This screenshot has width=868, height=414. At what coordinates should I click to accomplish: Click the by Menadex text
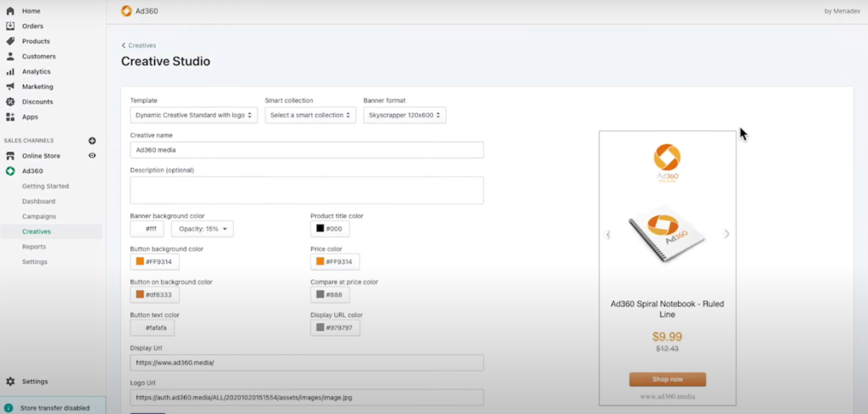(842, 11)
